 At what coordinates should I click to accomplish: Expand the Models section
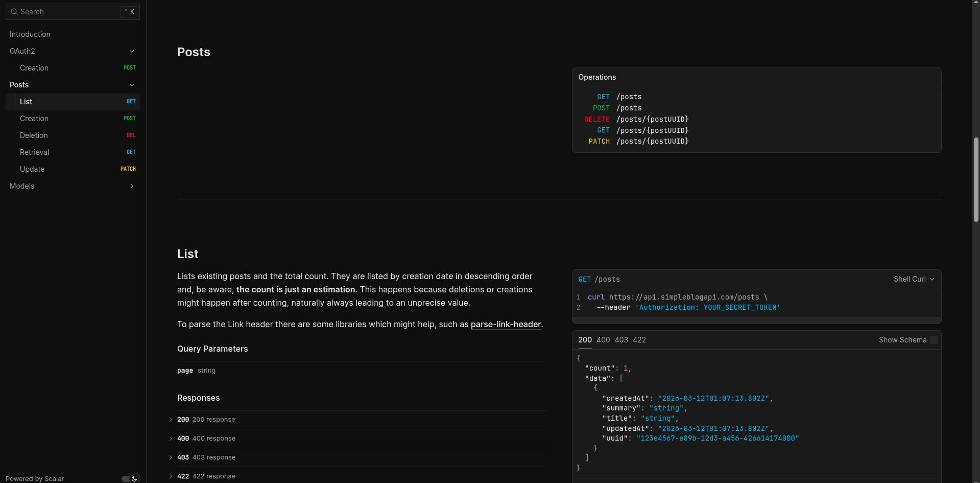point(132,186)
